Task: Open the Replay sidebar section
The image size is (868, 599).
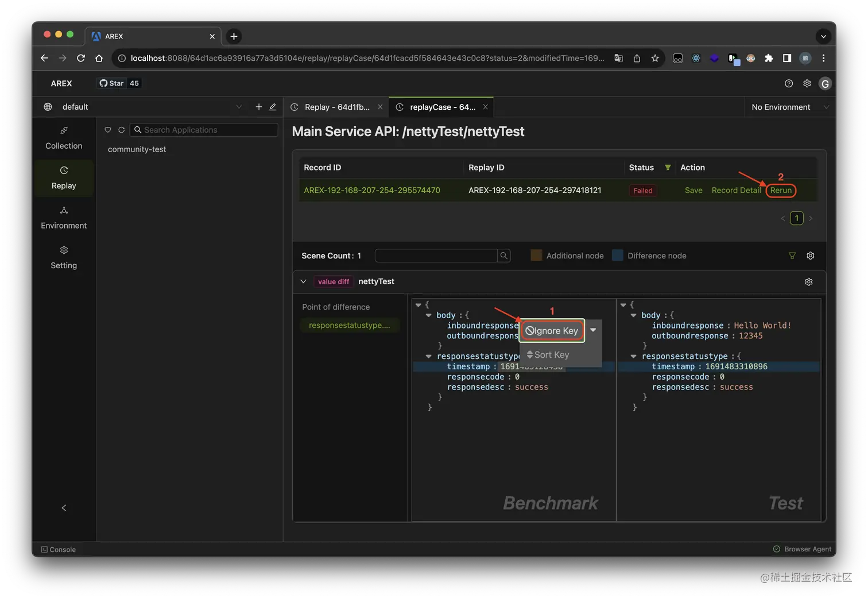Action: (x=64, y=178)
